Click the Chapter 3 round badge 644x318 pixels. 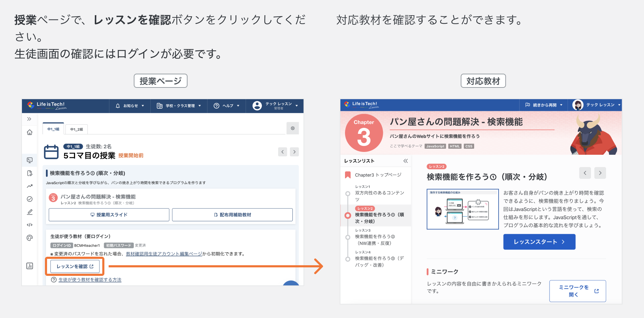tap(364, 133)
